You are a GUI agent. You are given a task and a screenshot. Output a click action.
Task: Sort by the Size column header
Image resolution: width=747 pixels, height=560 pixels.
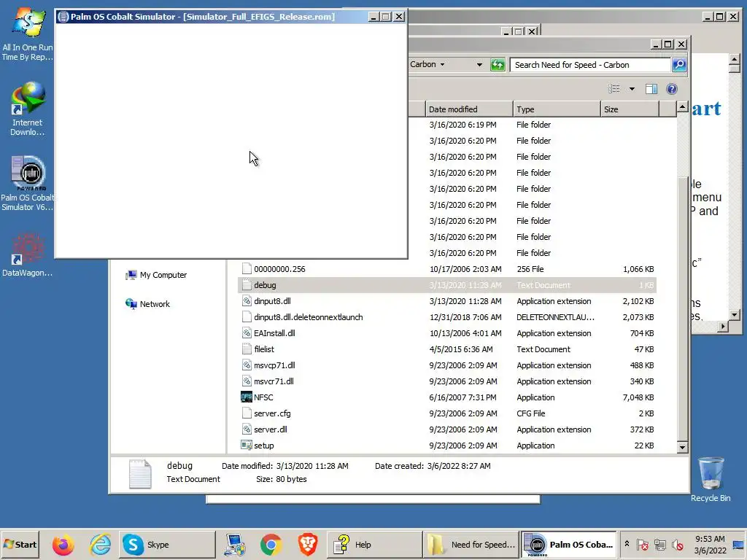(x=630, y=109)
